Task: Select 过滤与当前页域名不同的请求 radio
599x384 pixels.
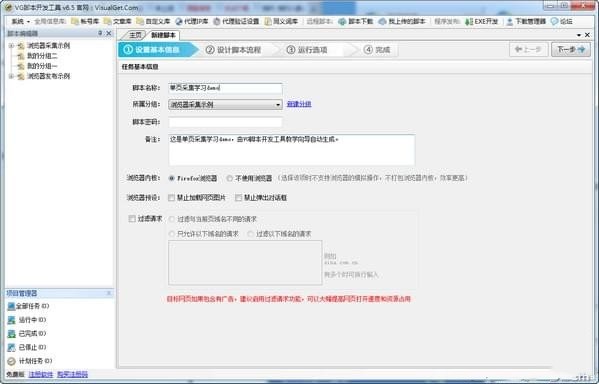Action: [x=172, y=219]
